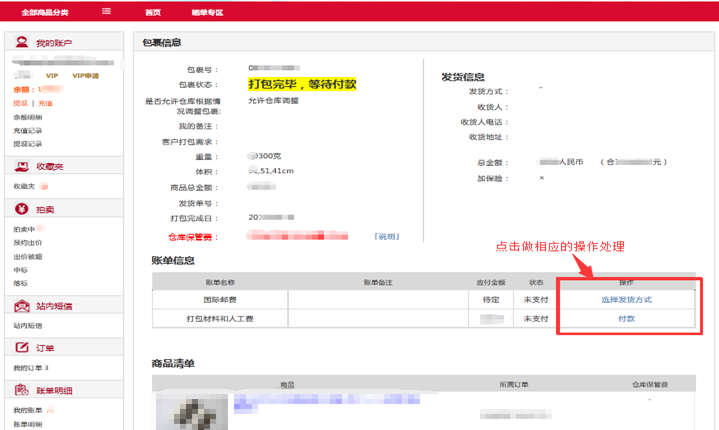Click the 选择发货方式 link

click(626, 299)
